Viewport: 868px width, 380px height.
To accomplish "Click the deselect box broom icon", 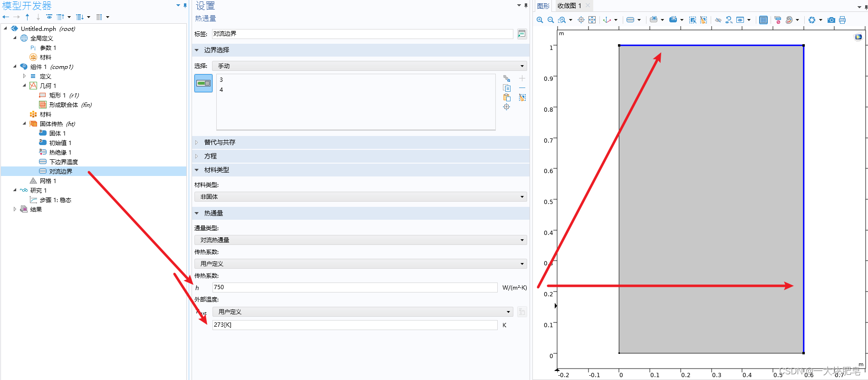I will pyautogui.click(x=704, y=20).
